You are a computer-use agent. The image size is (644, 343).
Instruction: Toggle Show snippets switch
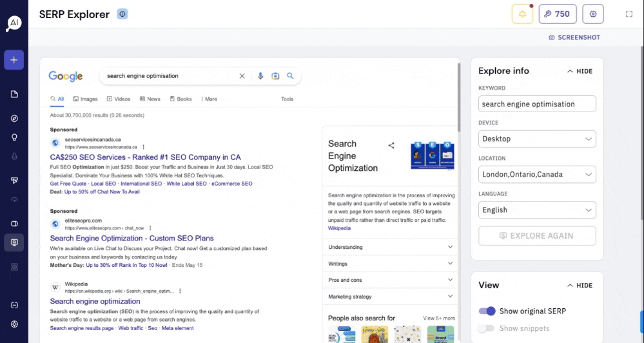coord(486,328)
